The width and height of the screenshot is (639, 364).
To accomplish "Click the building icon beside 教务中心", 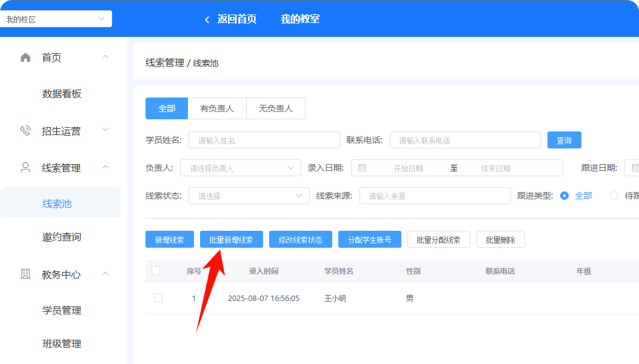I will coord(25,274).
